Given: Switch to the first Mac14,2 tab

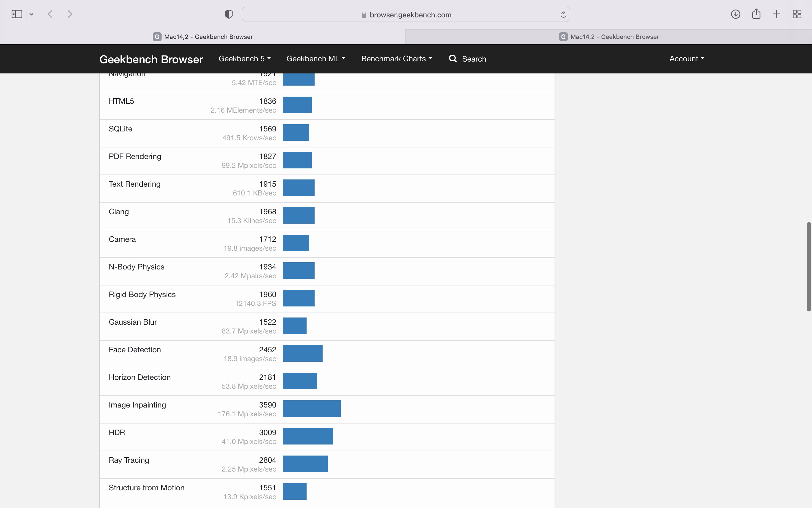Looking at the screenshot, I should [203, 37].
